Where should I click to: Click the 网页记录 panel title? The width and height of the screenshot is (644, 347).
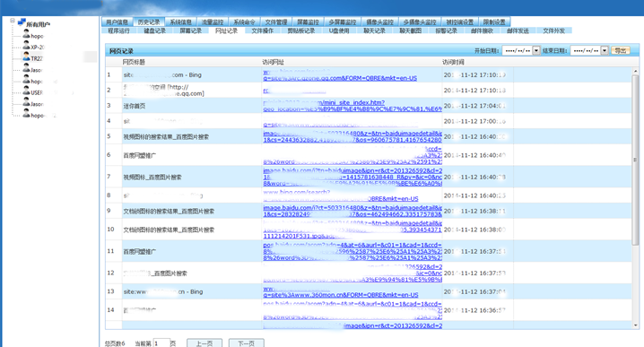click(x=121, y=51)
